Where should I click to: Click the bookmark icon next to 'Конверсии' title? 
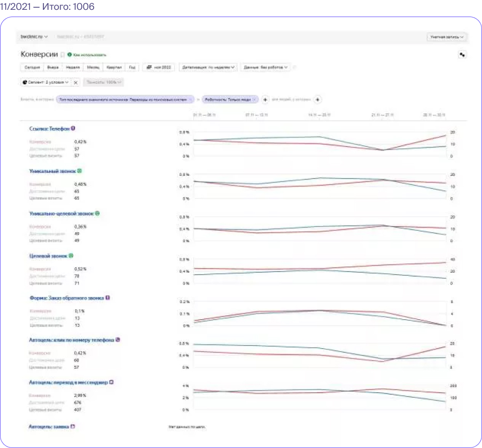pyautogui.click(x=63, y=55)
